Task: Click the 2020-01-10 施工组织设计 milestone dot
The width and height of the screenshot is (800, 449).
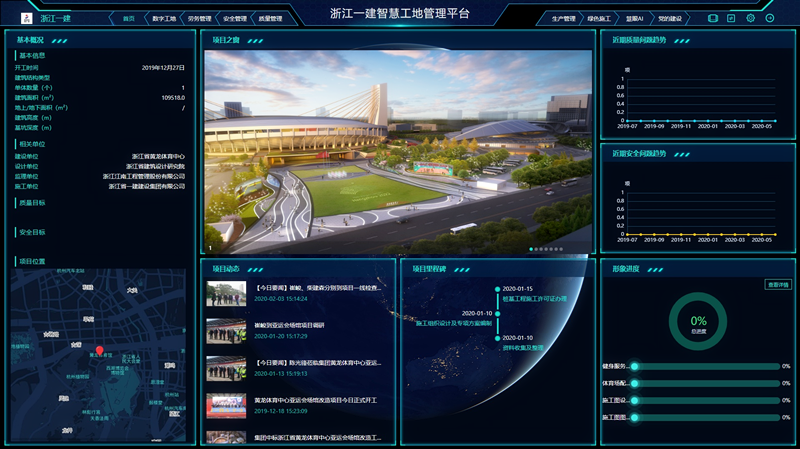Action: [497, 314]
